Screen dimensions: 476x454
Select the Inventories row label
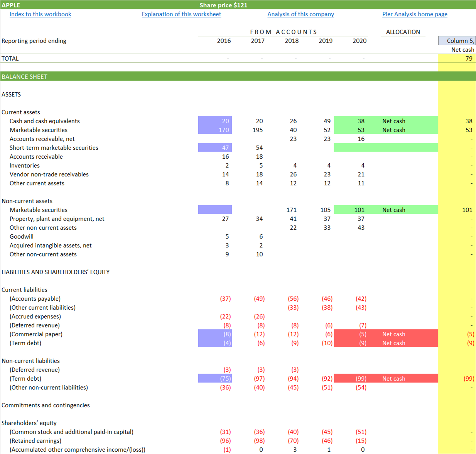[25, 166]
